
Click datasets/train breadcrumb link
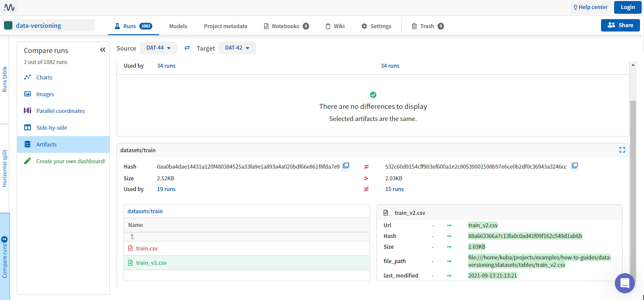coord(145,211)
